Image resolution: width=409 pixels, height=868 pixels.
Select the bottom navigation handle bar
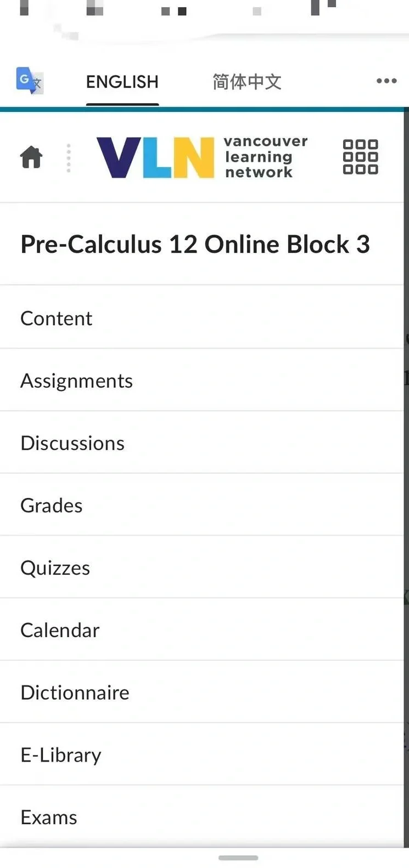pos(238,858)
